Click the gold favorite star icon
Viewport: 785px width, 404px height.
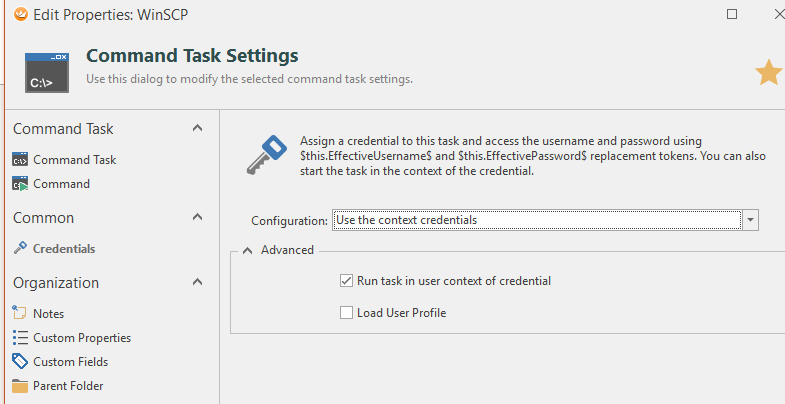tap(768, 72)
